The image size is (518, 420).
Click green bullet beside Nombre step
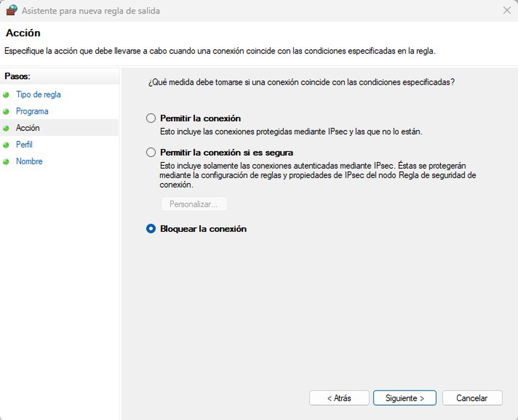[x=6, y=162]
